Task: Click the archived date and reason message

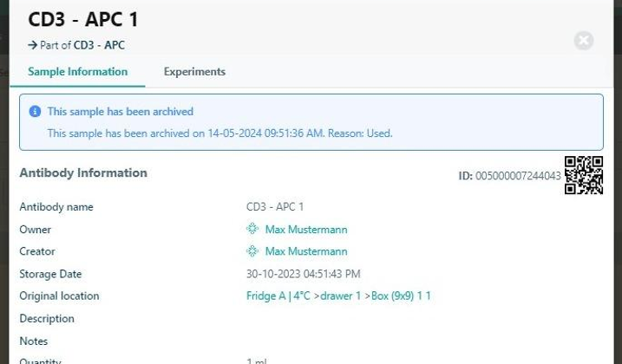Action: coord(219,133)
